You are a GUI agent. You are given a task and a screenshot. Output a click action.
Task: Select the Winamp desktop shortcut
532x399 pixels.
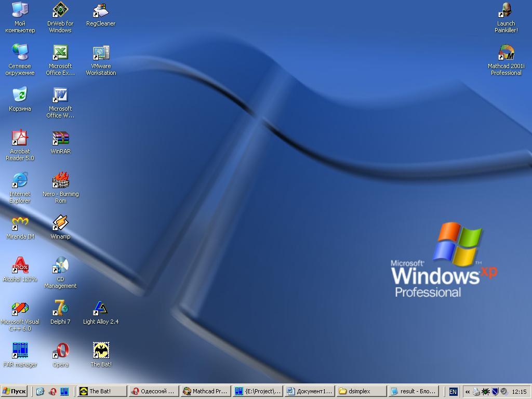pos(60,228)
